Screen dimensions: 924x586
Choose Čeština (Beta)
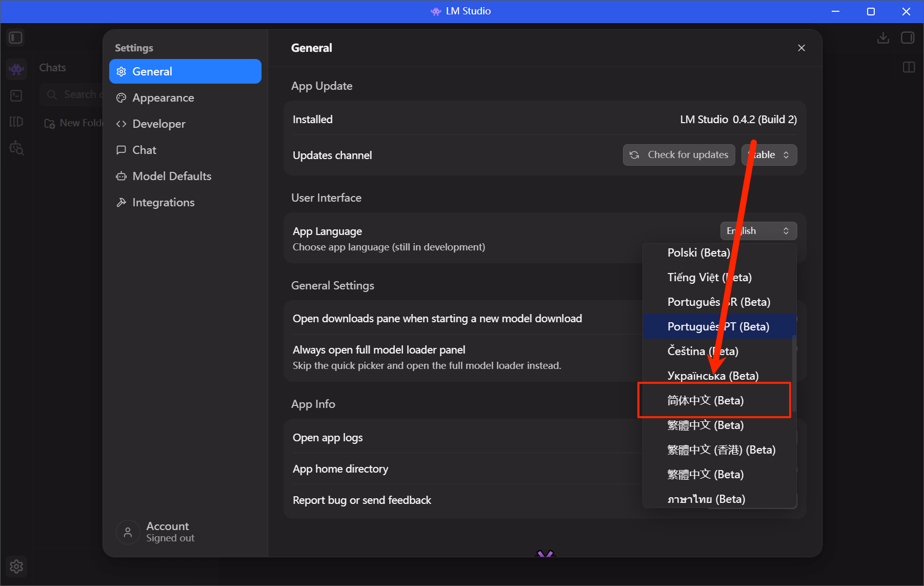pos(719,351)
